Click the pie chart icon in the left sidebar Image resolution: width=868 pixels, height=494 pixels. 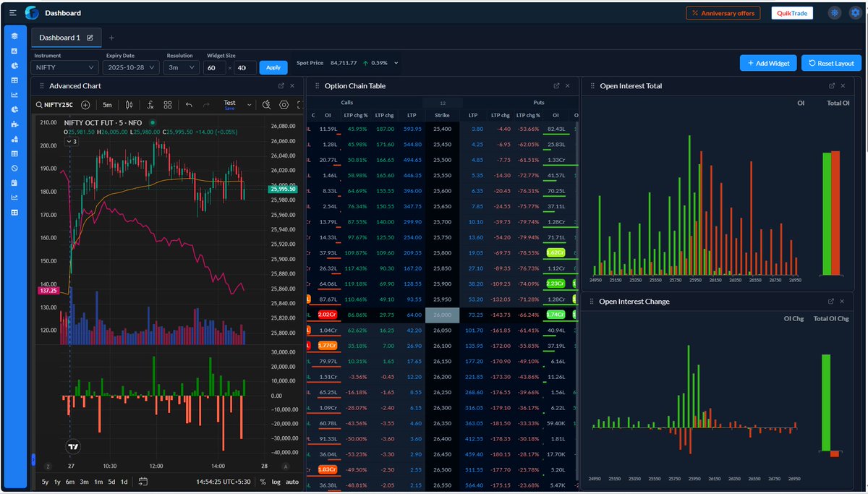15,66
